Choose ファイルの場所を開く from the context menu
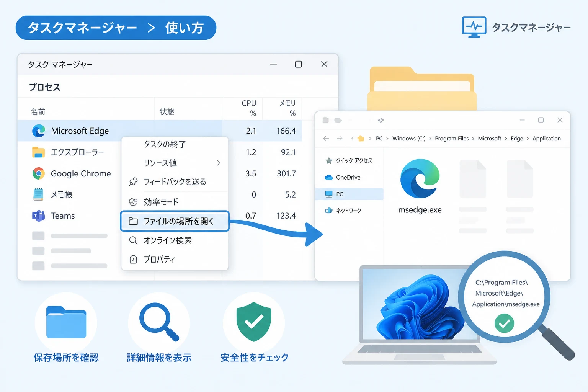588x392 pixels. click(175, 221)
